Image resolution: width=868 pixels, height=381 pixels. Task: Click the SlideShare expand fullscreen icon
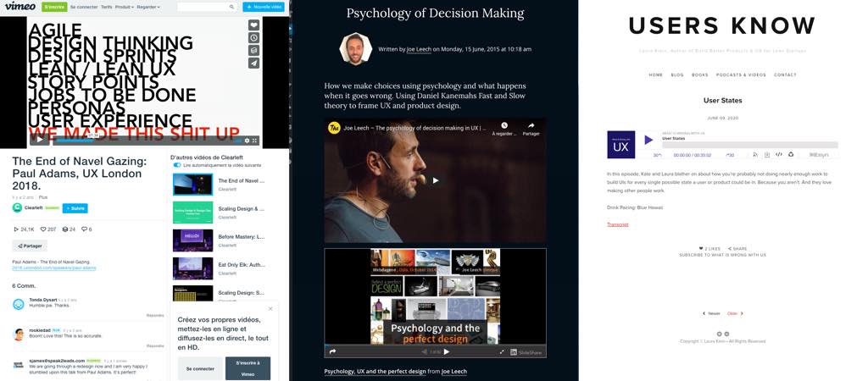[502, 351]
